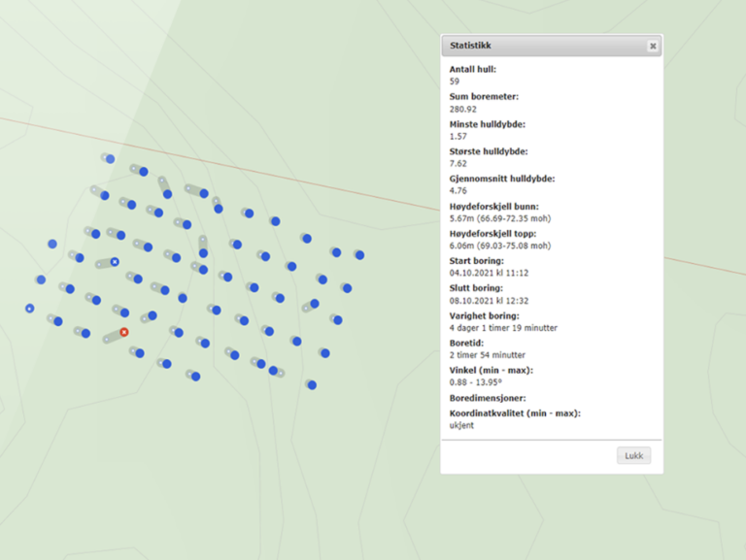Select the Sum boremeter value 280.92
Image resolution: width=746 pixels, height=560 pixels.
tap(464, 110)
